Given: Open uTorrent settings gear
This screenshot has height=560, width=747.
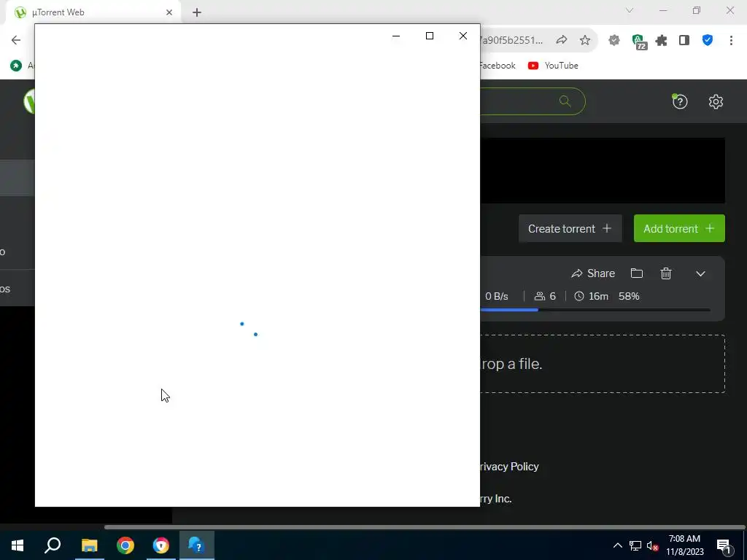Looking at the screenshot, I should 716,101.
